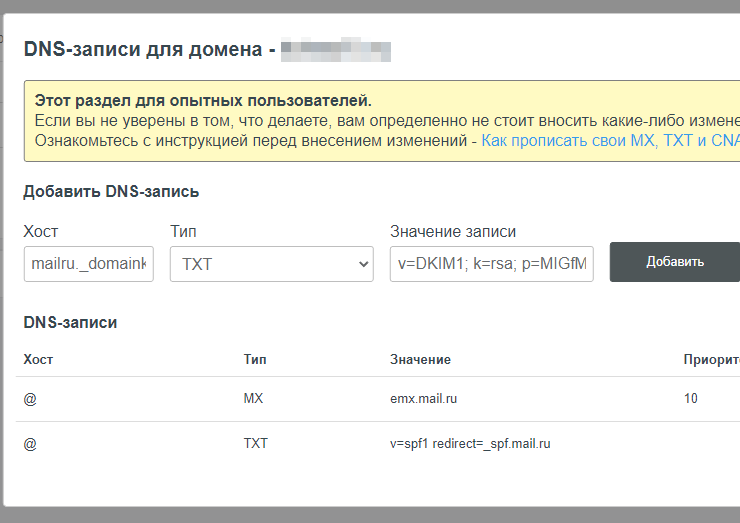Viewport: 740px width, 523px height.
Task: Click the Тип column header in the table
Action: (x=255, y=359)
